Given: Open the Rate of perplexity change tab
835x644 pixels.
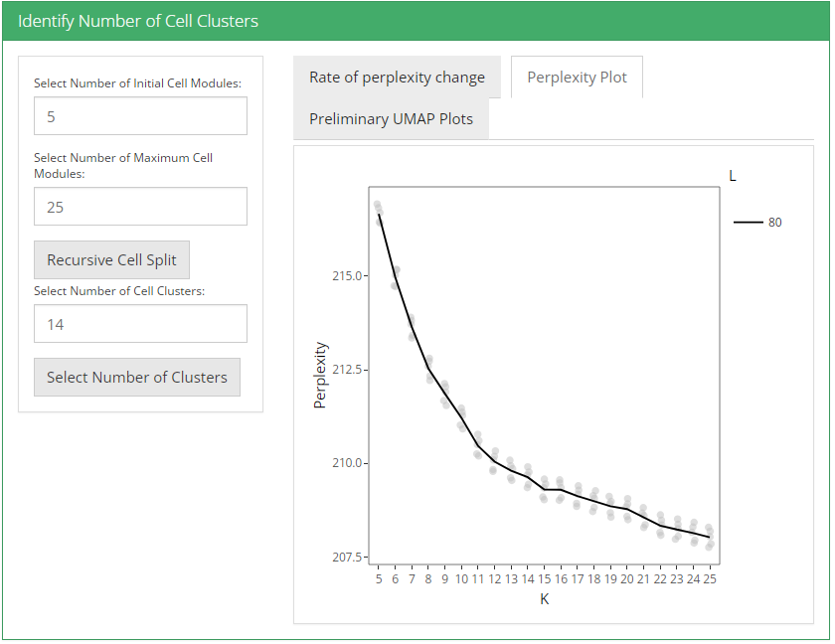Looking at the screenshot, I should pos(397,78).
